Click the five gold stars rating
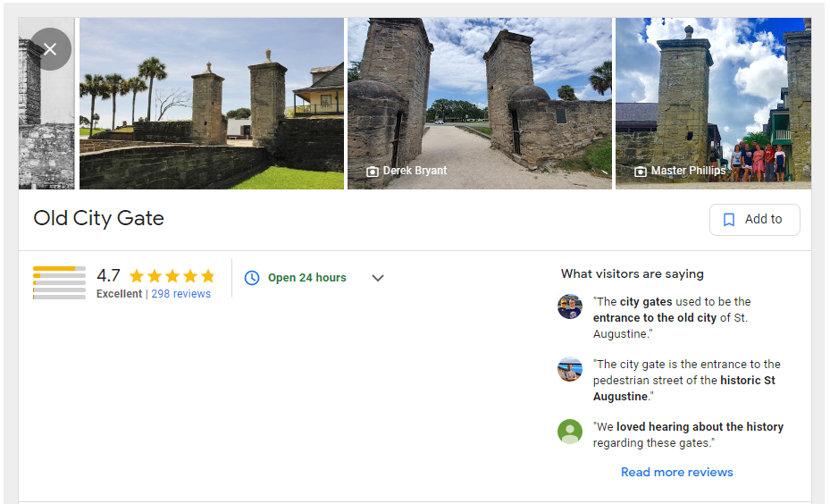The width and height of the screenshot is (830, 504). pos(172,276)
